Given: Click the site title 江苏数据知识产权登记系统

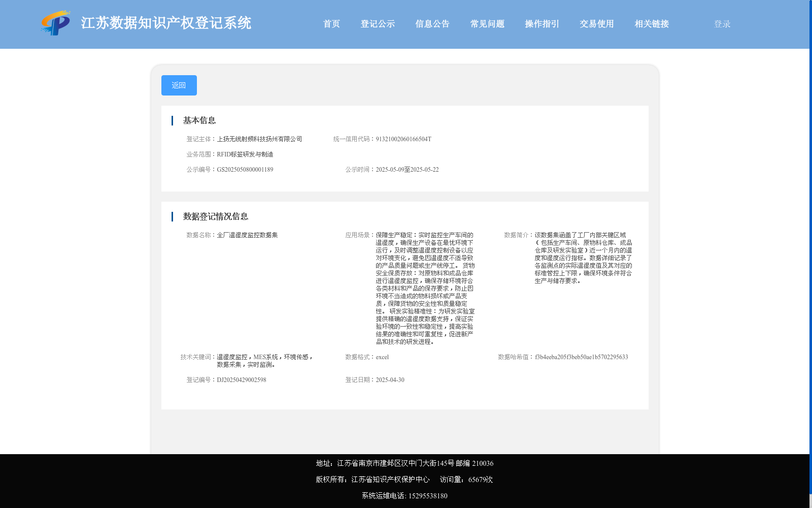Looking at the screenshot, I should pos(166,23).
